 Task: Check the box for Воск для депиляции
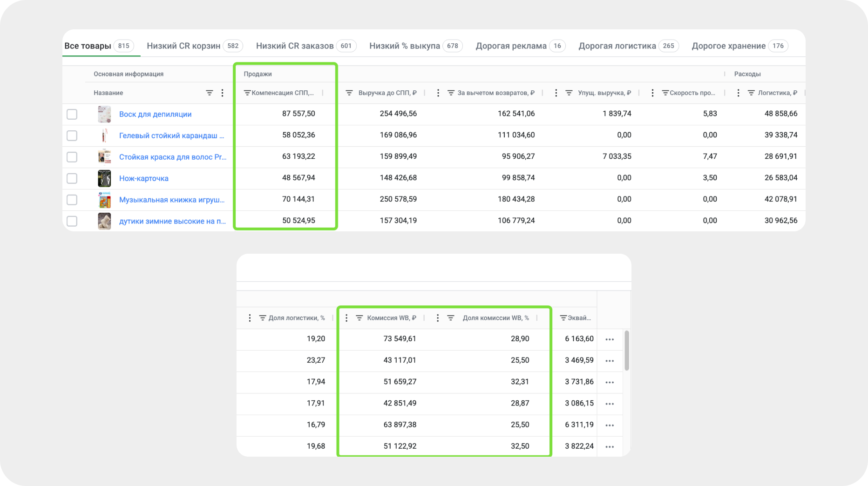click(x=72, y=114)
